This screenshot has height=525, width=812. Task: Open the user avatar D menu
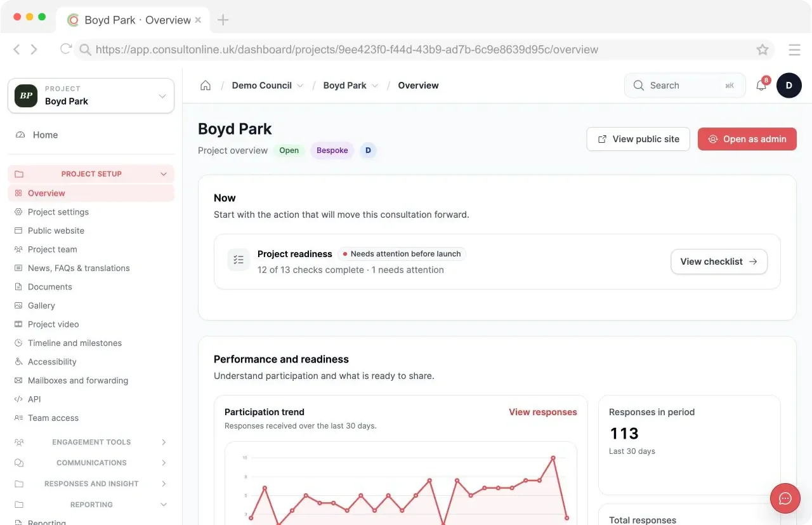[789, 86]
